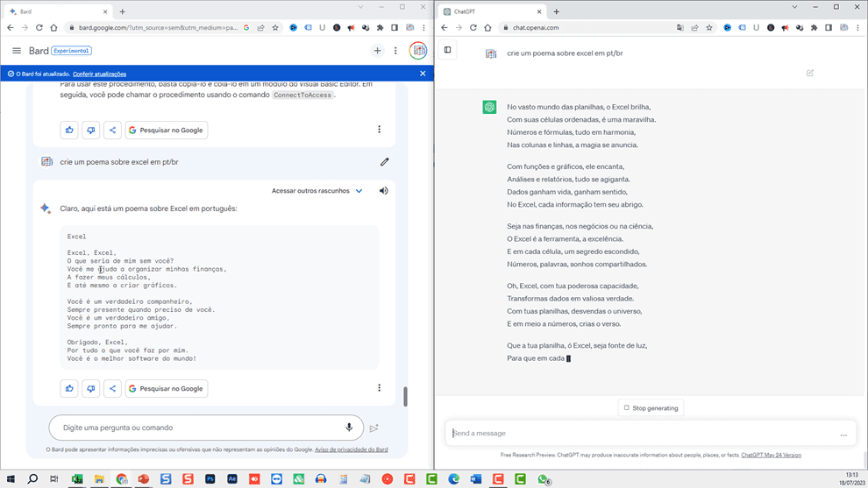
Task: Toggle the ChatGPT sidebar panel
Action: (x=447, y=50)
